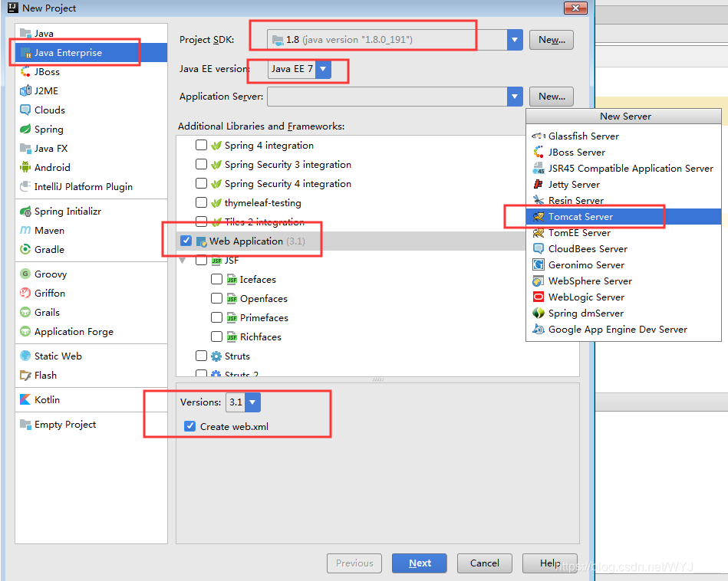Click the Static Web globe icon
The width and height of the screenshot is (728, 581).
coord(25,356)
